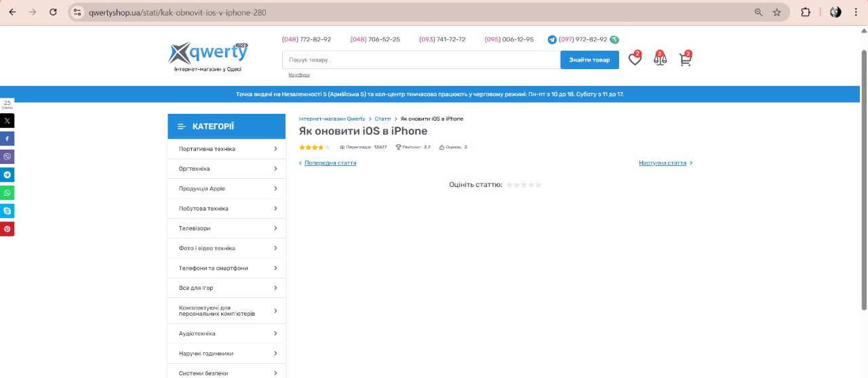Go to Наступна стаття link
Screen dimensions: 868x378
coord(663,163)
